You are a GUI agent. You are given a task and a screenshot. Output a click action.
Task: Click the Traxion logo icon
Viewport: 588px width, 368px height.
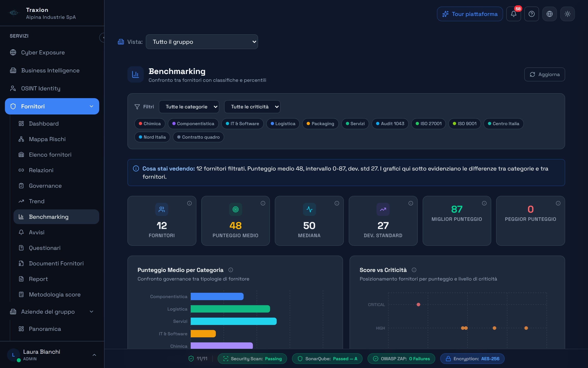click(14, 13)
